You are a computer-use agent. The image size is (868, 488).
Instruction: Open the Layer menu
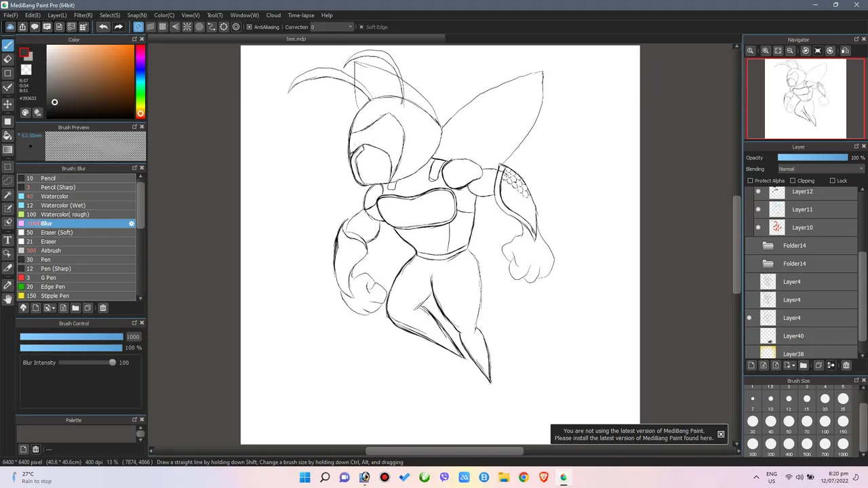click(x=57, y=15)
